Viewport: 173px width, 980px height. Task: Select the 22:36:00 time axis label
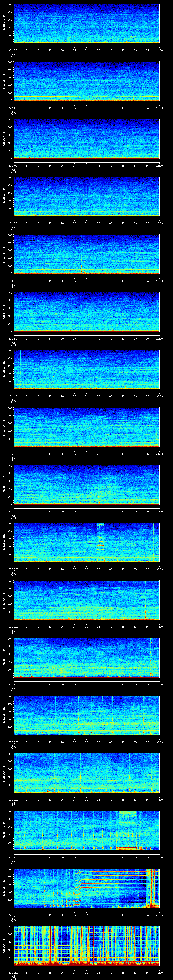point(13,800)
